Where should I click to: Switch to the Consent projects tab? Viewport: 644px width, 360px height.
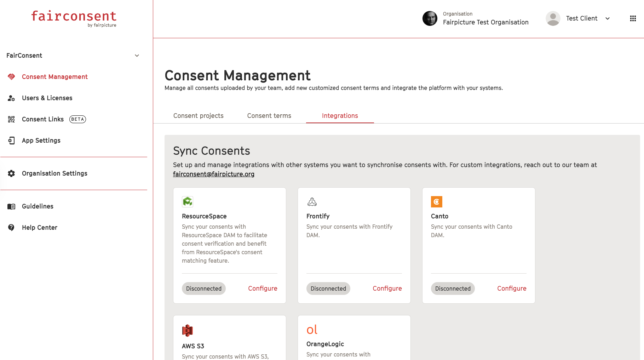click(199, 116)
